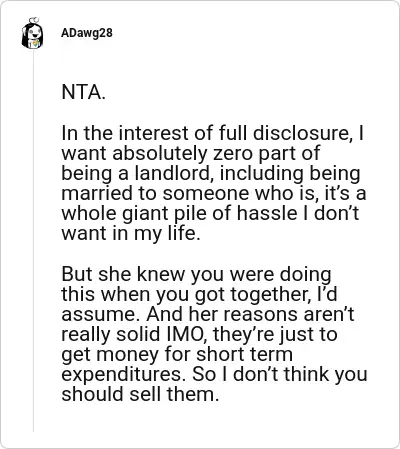
Task: Click the line "expenditures. So I don't think you"
Action: [x=214, y=375]
